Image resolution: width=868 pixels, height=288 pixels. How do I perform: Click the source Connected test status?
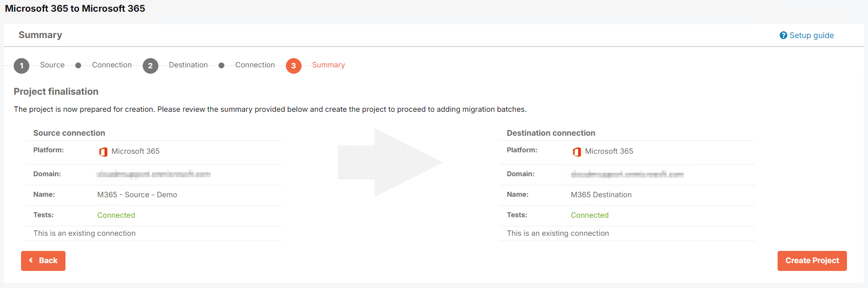coord(116,215)
